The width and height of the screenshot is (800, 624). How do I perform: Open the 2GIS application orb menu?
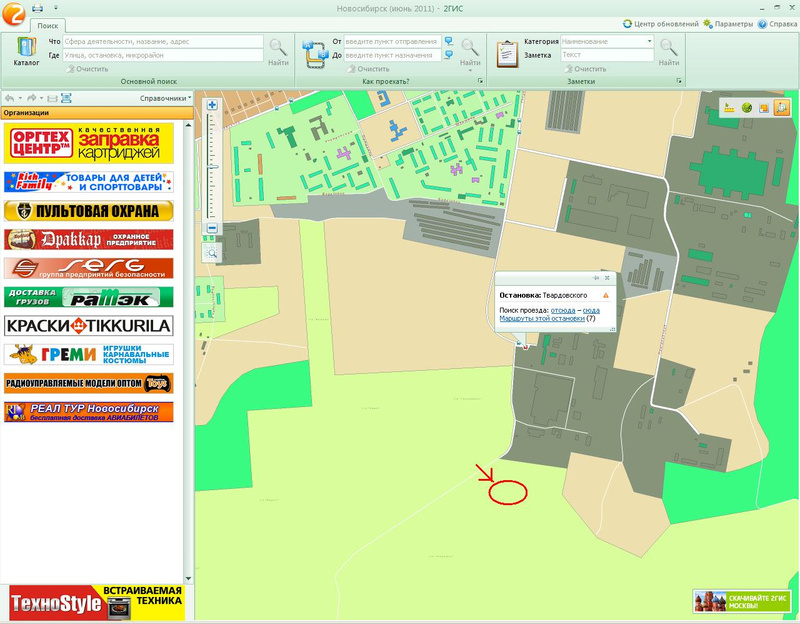coord(13,13)
